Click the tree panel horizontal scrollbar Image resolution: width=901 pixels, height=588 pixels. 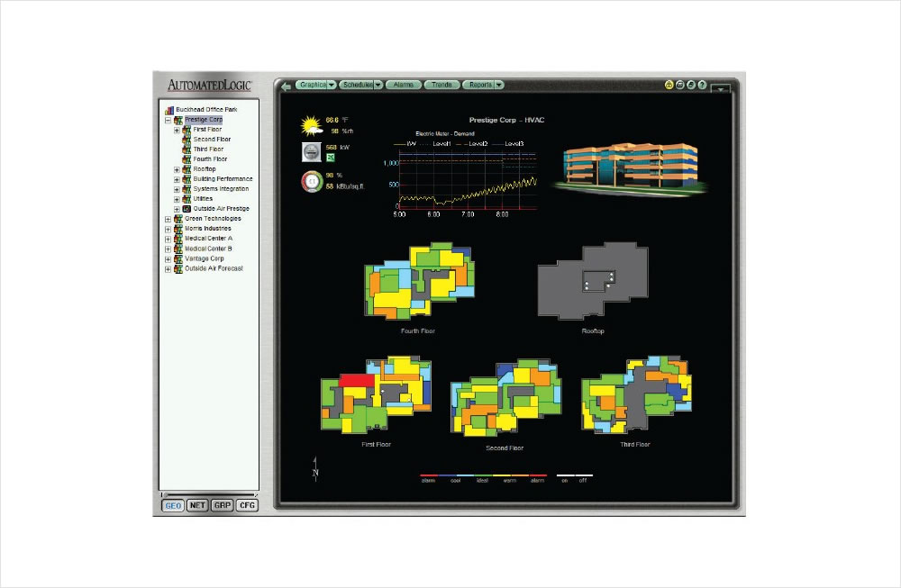[209, 494]
